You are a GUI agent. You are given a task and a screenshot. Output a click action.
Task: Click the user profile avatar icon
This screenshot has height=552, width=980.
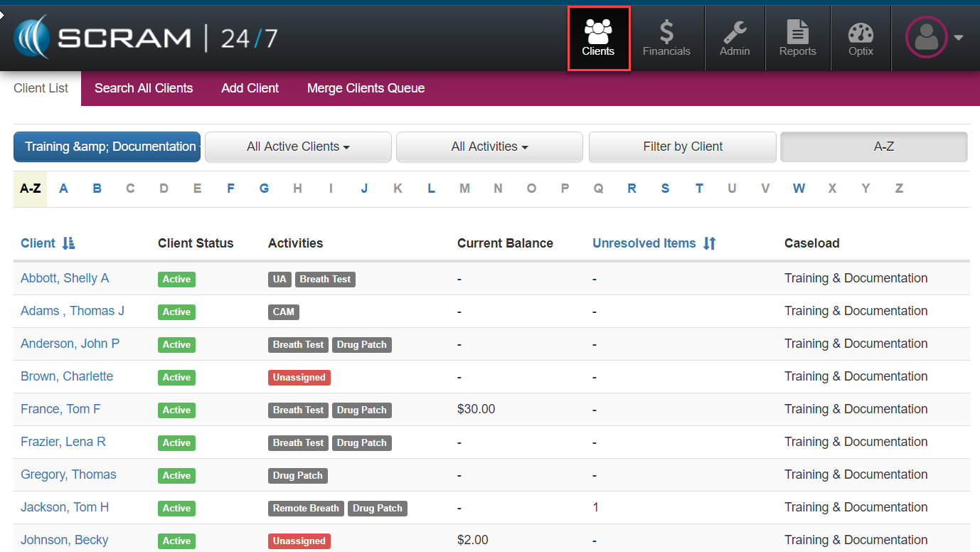pos(926,37)
